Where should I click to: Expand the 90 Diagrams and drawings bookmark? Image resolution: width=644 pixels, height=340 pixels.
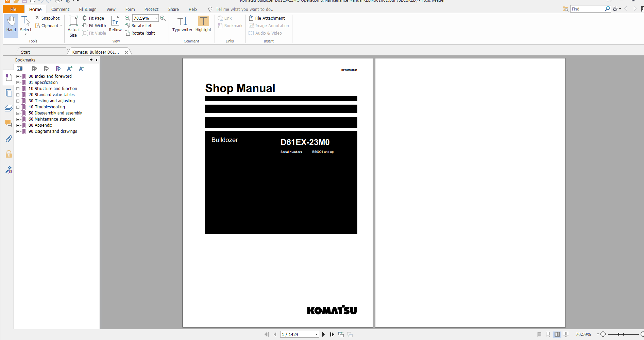pyautogui.click(x=18, y=131)
